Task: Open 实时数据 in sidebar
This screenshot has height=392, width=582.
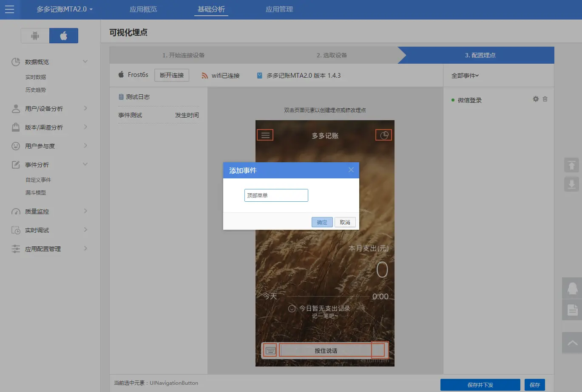Action: 36,77
